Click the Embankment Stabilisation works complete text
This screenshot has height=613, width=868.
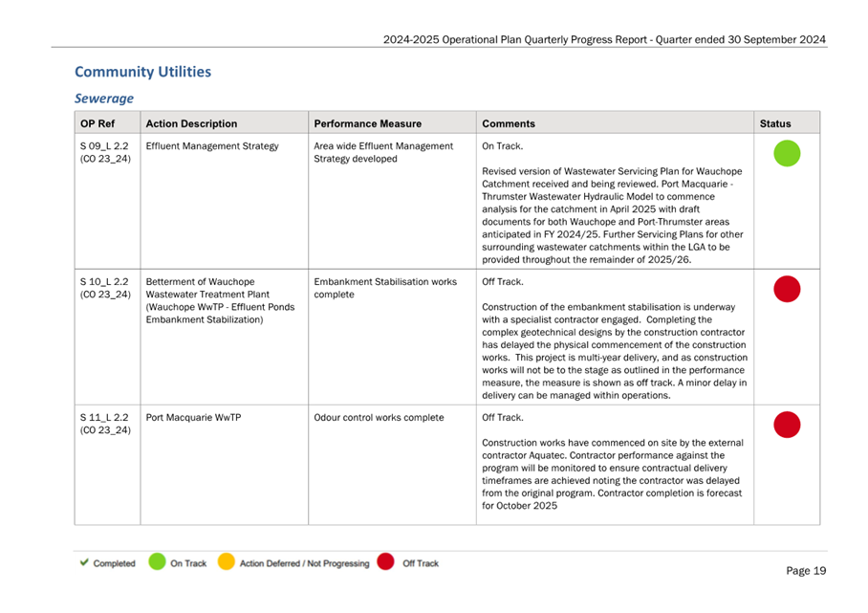[x=385, y=288]
